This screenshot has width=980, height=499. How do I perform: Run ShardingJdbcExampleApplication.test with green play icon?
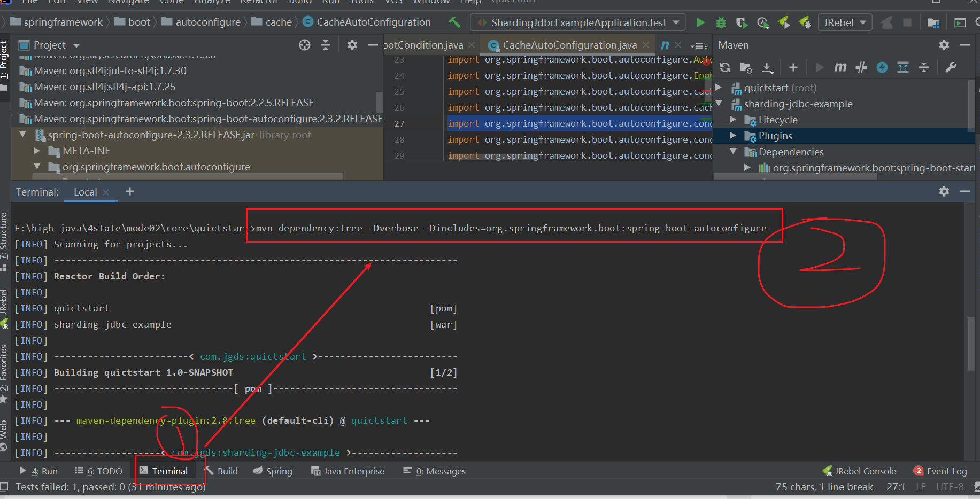click(x=700, y=22)
